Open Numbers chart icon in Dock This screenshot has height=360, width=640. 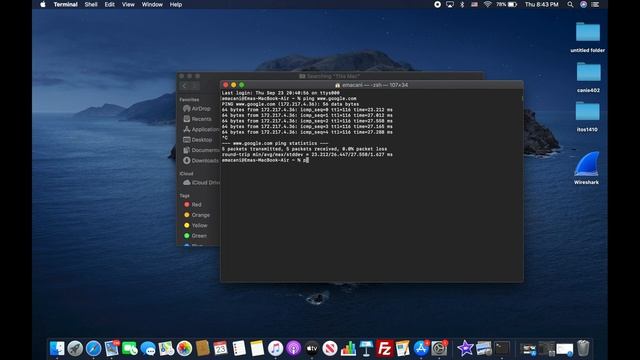[x=348, y=348]
